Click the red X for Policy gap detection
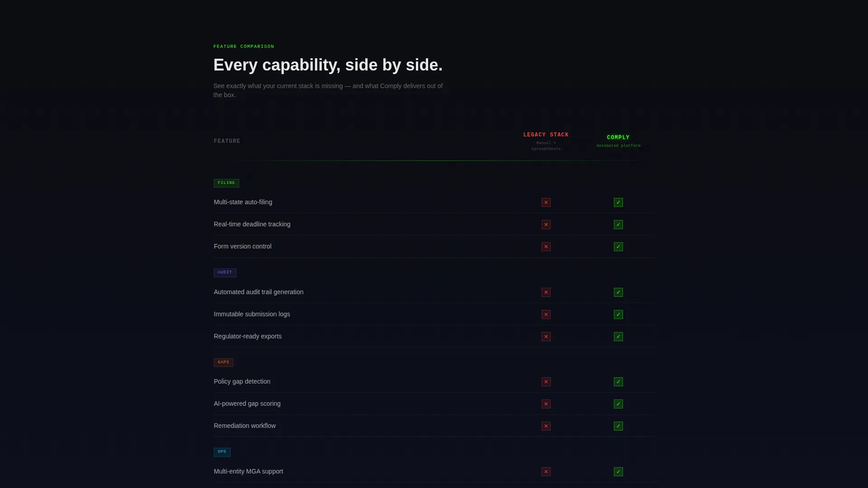Screen dimensions: 868x488 pos(546,382)
